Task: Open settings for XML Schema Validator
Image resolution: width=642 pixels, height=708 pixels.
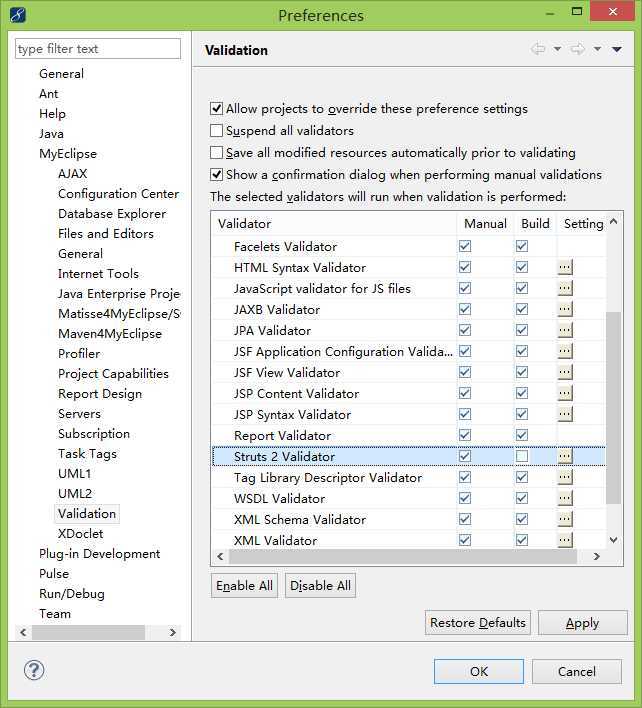Action: point(565,519)
